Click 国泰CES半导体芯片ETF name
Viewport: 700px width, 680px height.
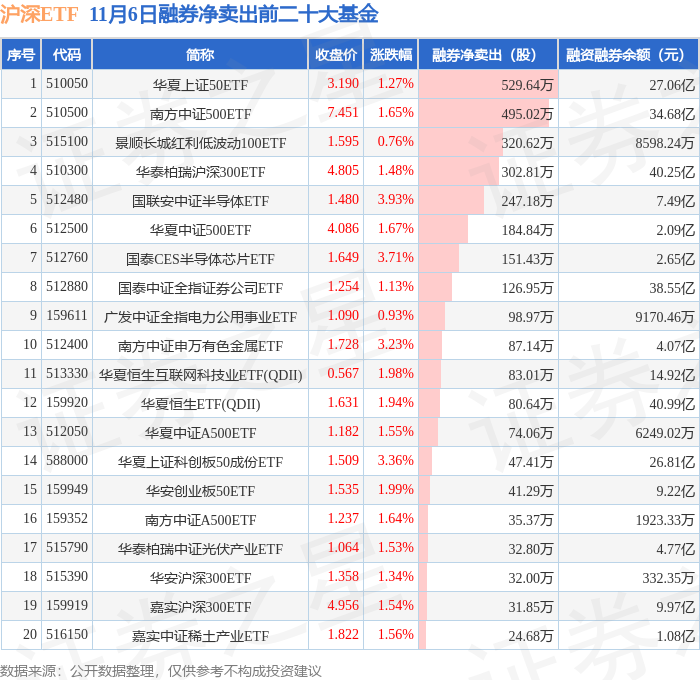tap(200, 259)
